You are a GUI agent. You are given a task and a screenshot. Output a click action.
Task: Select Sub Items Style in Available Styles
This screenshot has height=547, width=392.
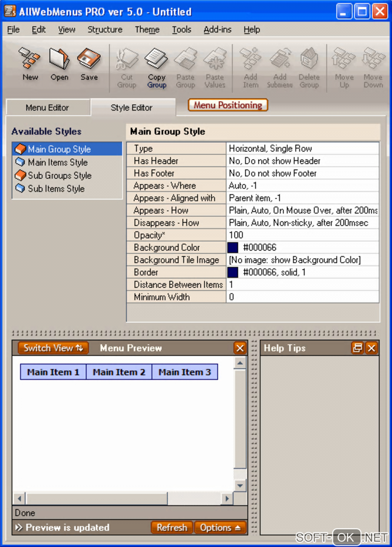[67, 188]
